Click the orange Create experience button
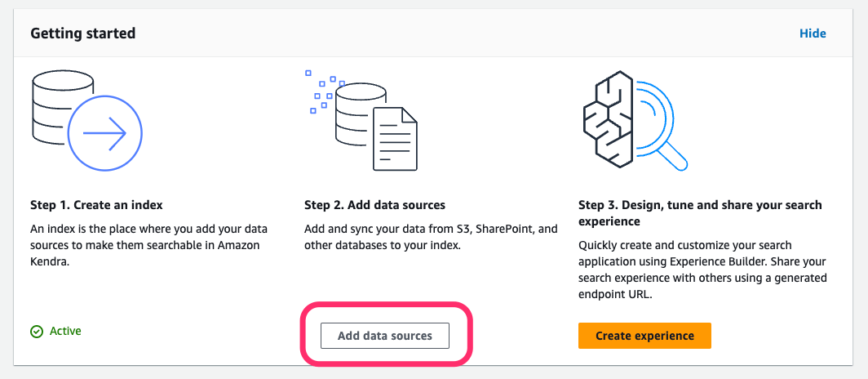The image size is (868, 379). click(x=644, y=336)
